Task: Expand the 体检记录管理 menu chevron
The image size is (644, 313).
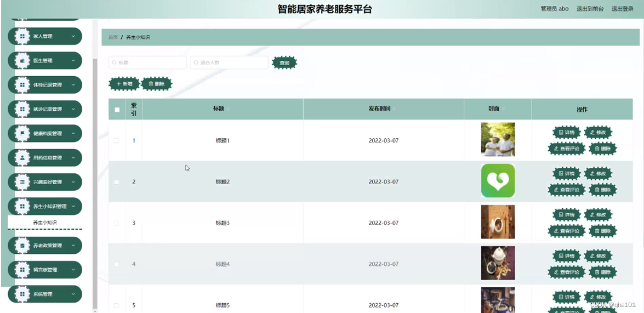Action: 73,84
